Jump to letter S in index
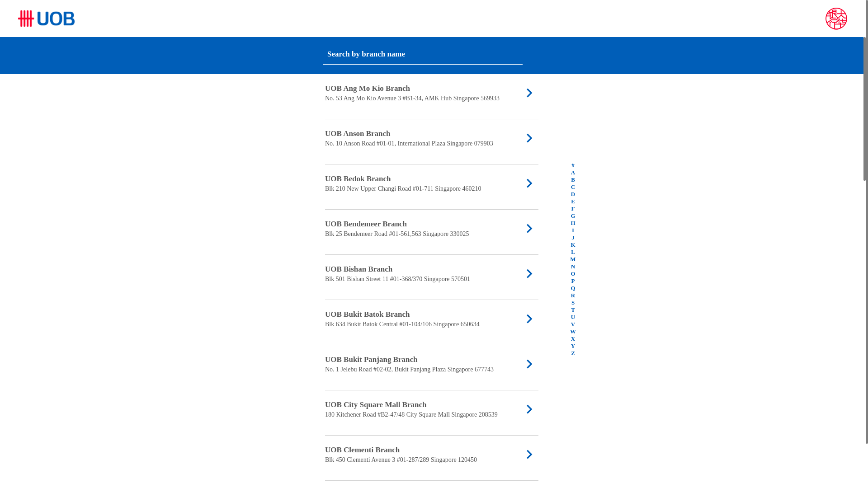This screenshot has height=488, width=868. [573, 303]
